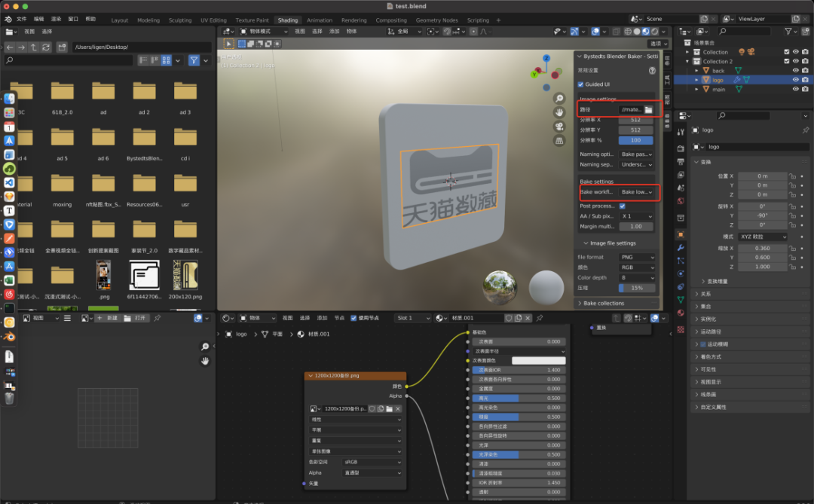Switch to the Texture Paint workspace tab

[x=252, y=20]
